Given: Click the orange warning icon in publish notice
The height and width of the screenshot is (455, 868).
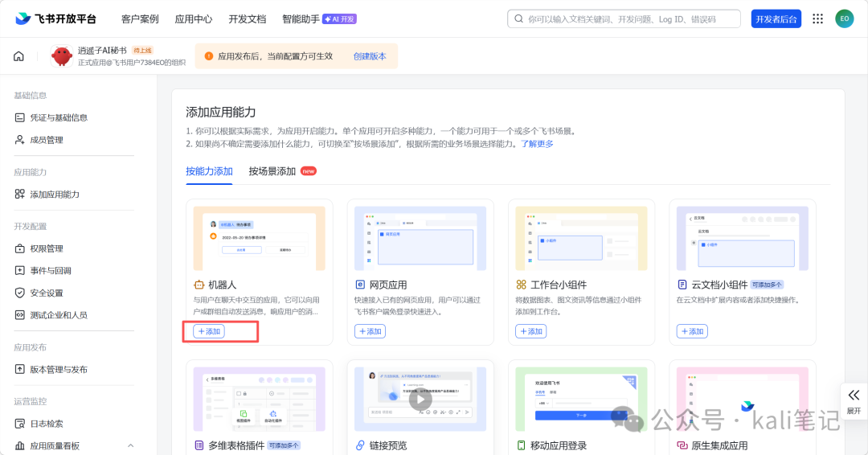Looking at the screenshot, I should coord(209,56).
